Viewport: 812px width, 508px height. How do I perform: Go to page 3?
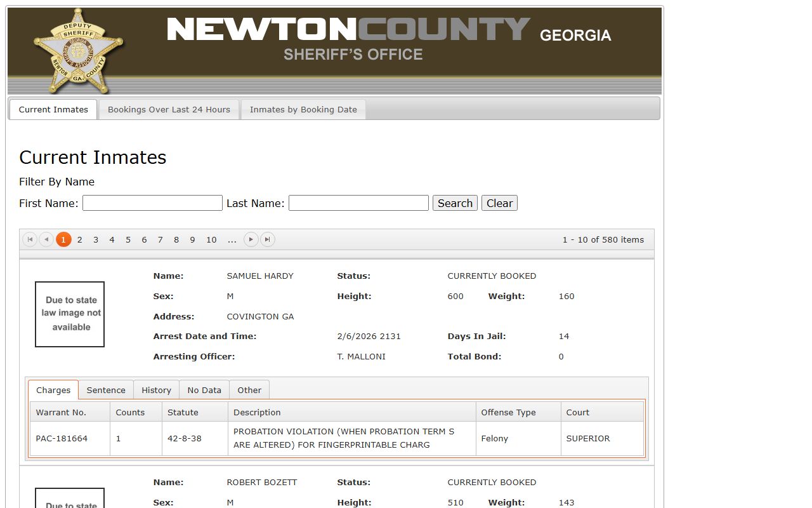click(96, 239)
